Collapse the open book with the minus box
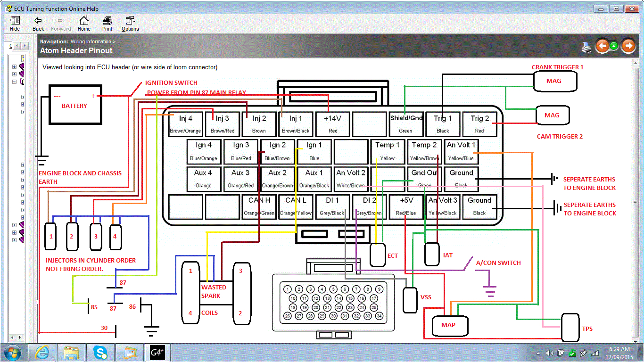This screenshot has height=362, width=644. [x=15, y=82]
